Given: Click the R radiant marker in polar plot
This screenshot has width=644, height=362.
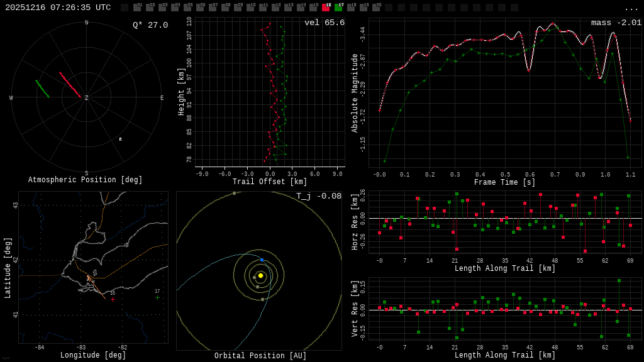Looking at the screenshot, I should pos(121,140).
